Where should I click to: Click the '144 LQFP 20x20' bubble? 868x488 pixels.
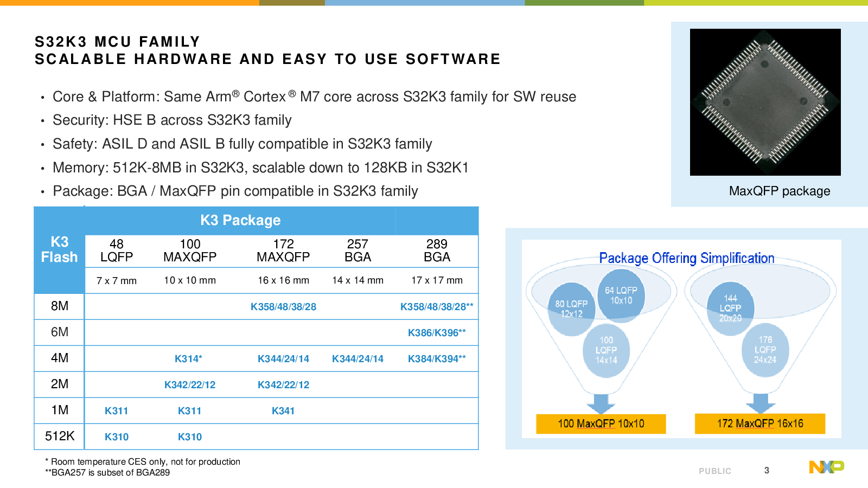[730, 308]
